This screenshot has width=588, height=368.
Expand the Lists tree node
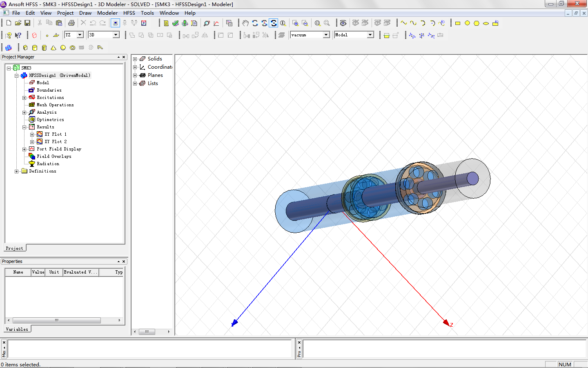(135, 83)
